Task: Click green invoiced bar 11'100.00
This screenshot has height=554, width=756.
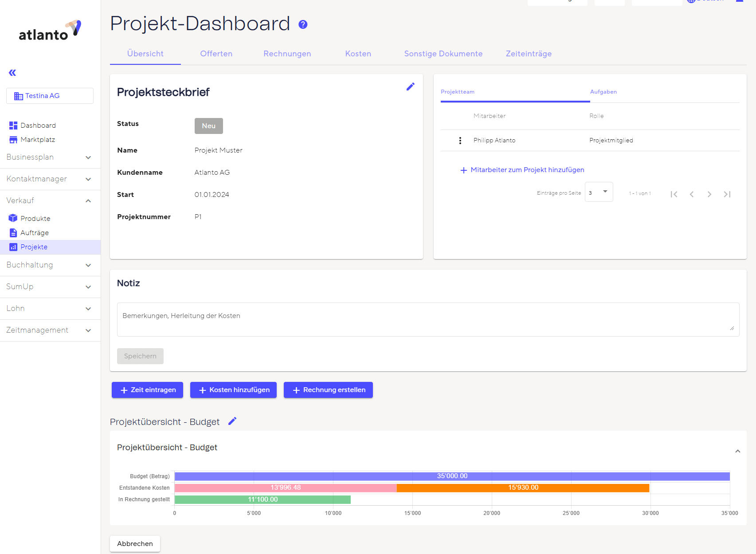Action: click(x=262, y=499)
